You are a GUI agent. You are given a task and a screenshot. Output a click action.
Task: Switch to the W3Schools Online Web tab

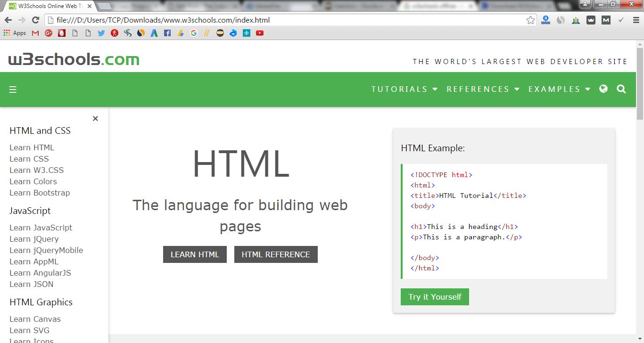click(47, 6)
